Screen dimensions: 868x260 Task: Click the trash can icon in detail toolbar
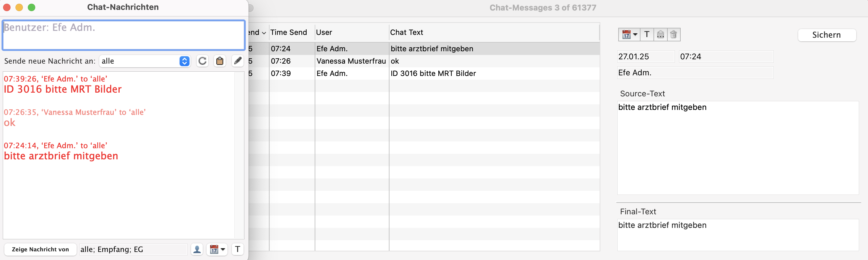coord(673,35)
